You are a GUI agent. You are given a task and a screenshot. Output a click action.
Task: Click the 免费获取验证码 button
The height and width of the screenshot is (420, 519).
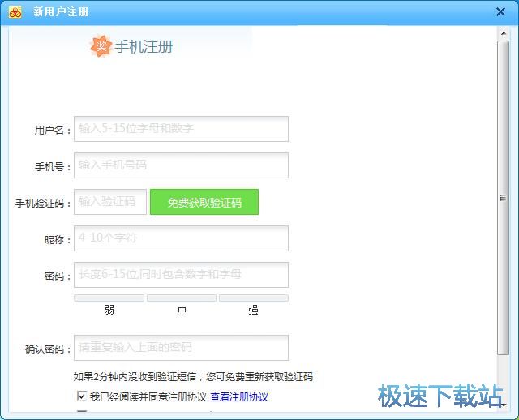point(204,202)
